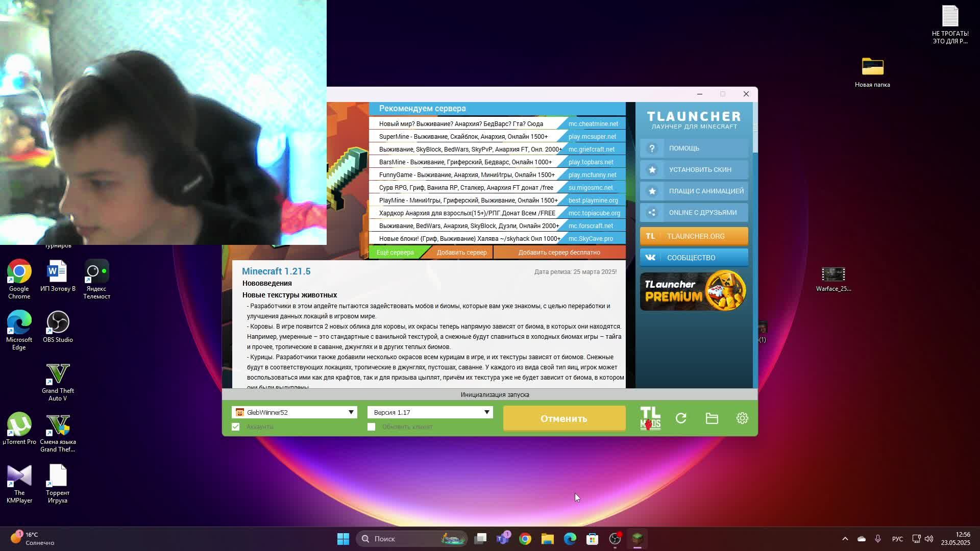Click the refresh icon in TLauncher
Viewport: 980px width, 551px height.
click(681, 418)
